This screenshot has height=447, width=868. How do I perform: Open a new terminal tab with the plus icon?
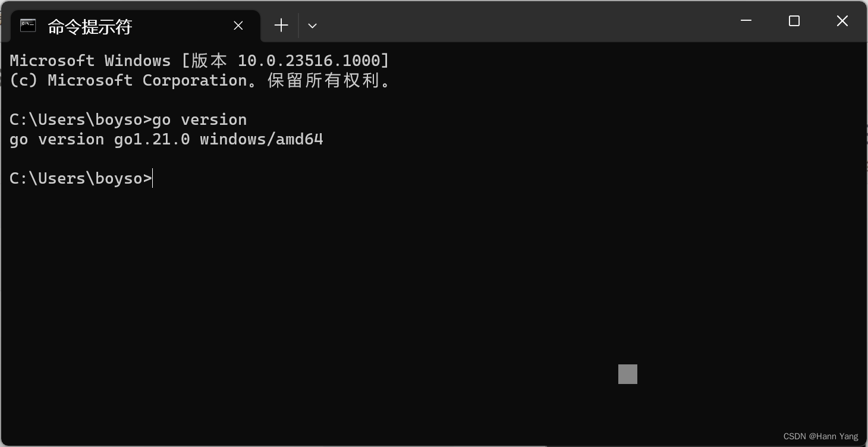point(281,25)
